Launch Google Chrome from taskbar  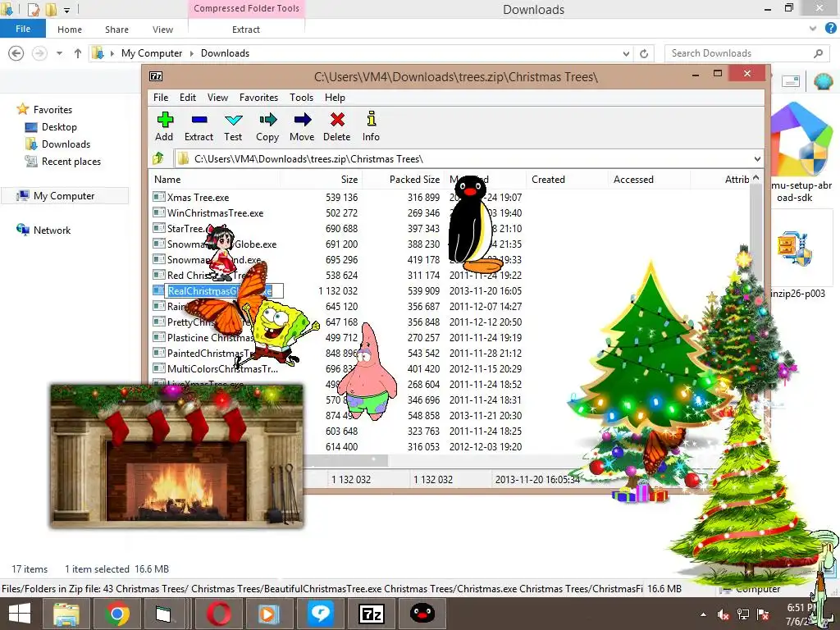point(116,614)
